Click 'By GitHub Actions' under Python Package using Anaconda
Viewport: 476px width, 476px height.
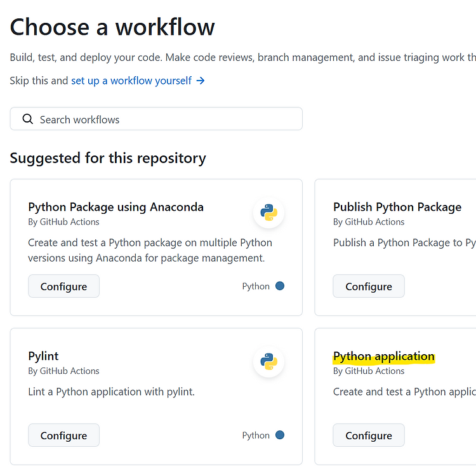point(63,222)
